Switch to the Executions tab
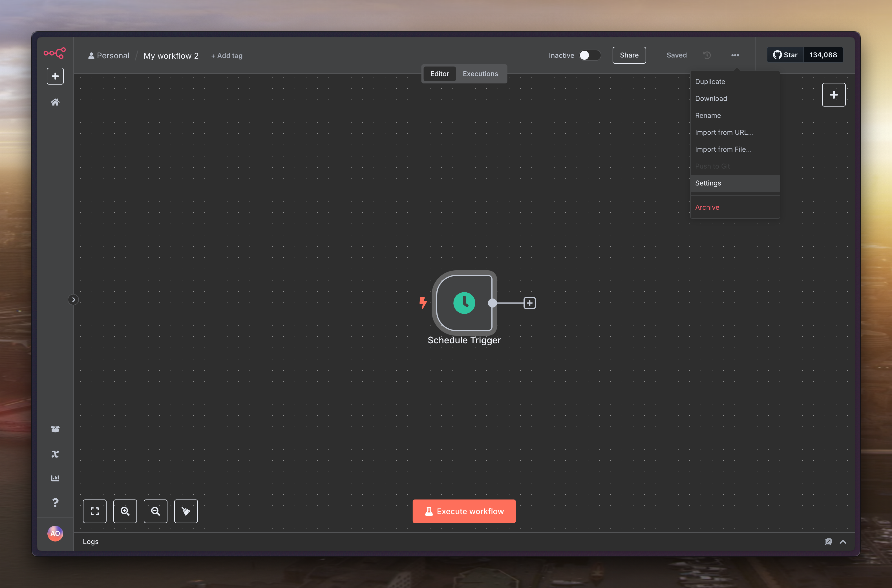 click(x=480, y=74)
